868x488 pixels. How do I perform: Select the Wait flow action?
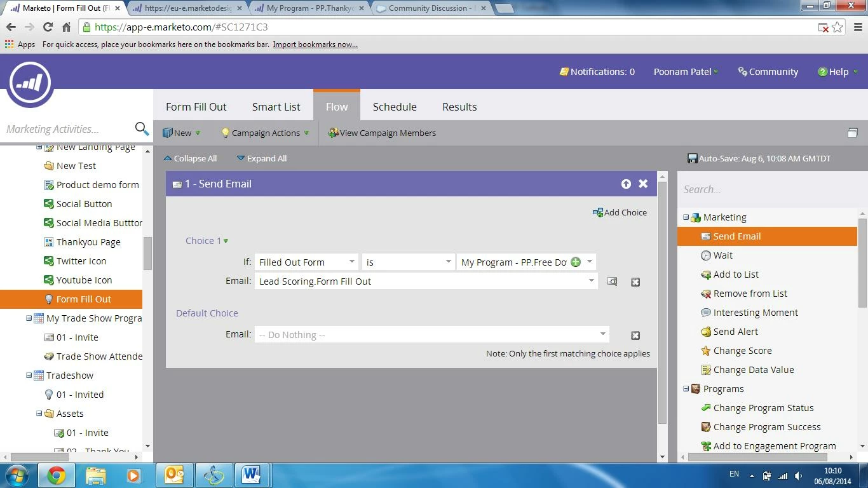(717, 255)
